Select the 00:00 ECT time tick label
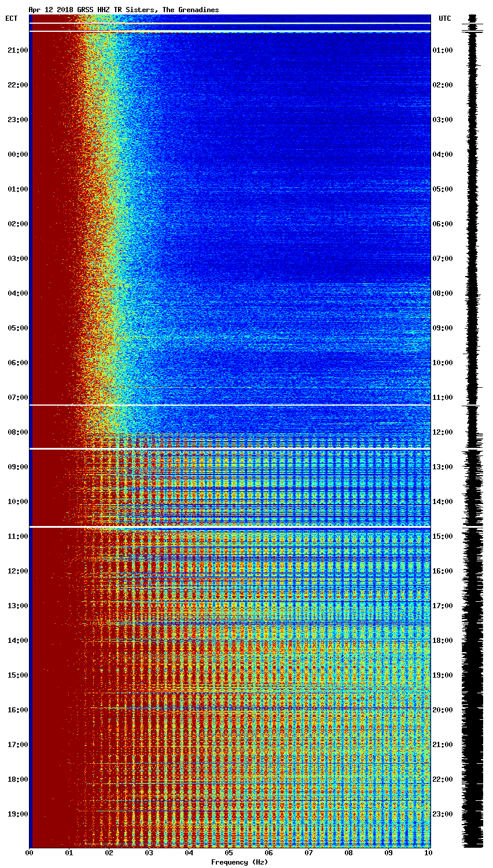The width and height of the screenshot is (493, 868). 17,155
